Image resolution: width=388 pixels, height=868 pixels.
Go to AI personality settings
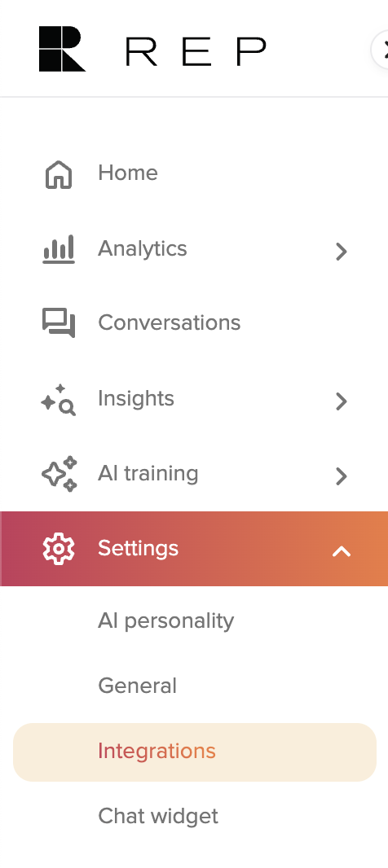[165, 621]
